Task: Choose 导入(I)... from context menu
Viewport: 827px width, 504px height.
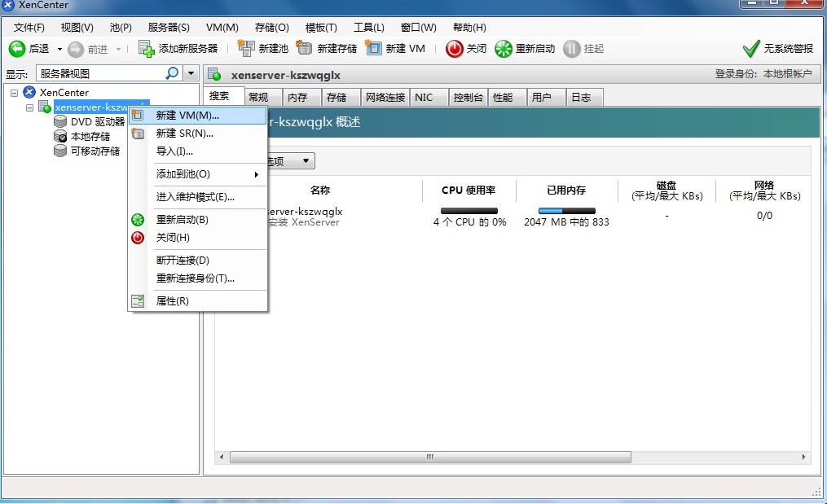Action: coord(198,151)
